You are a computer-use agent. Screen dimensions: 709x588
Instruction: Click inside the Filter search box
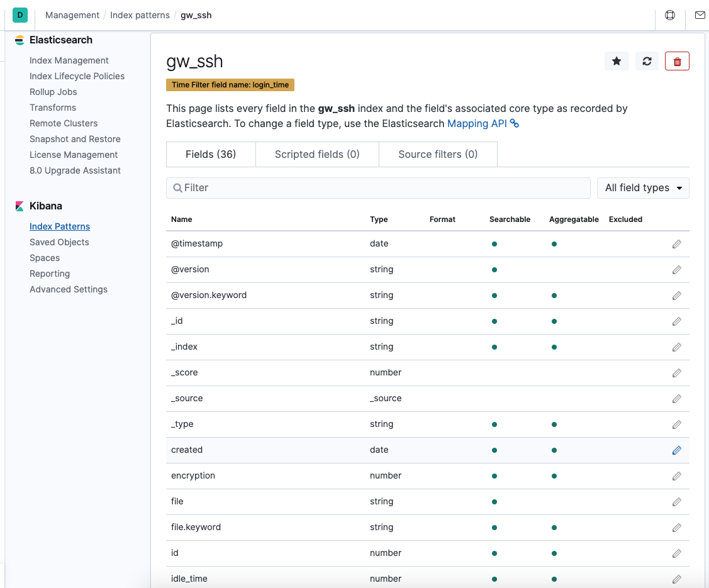[x=377, y=187]
